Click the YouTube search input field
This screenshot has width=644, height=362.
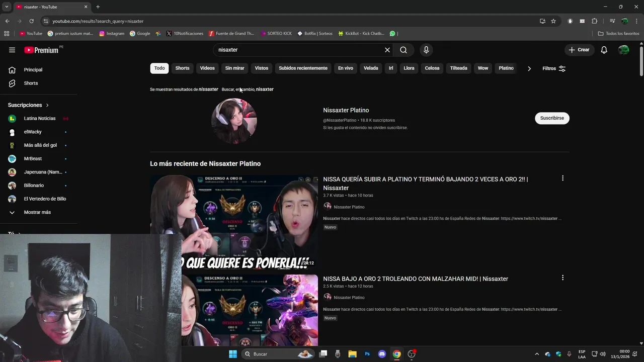[299, 50]
